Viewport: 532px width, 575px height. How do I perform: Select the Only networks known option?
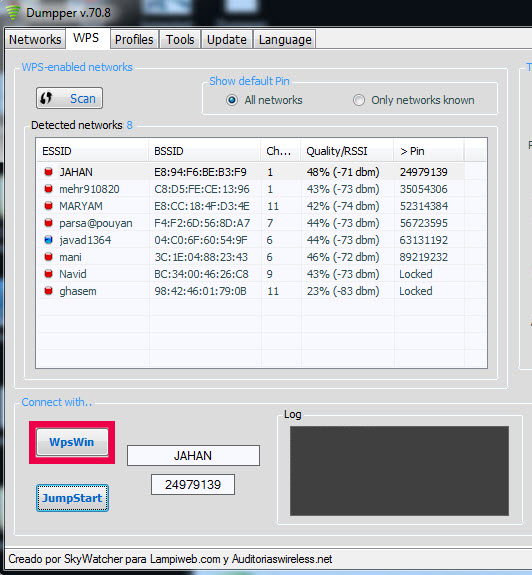[x=359, y=100]
